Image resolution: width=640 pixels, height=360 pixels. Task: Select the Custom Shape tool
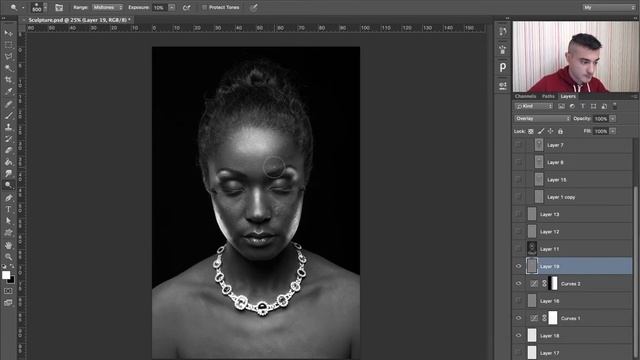(8, 233)
